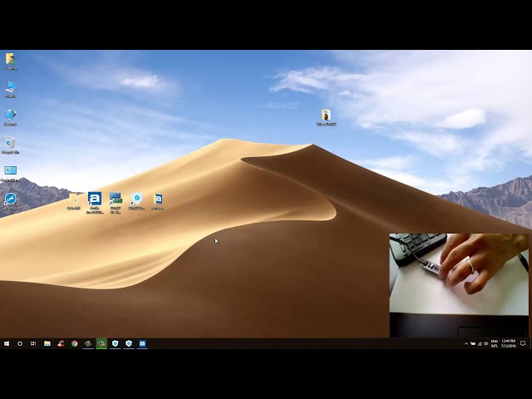The width and height of the screenshot is (532, 399).
Task: Select the zipped folder icon on desktop
Action: 74,201
